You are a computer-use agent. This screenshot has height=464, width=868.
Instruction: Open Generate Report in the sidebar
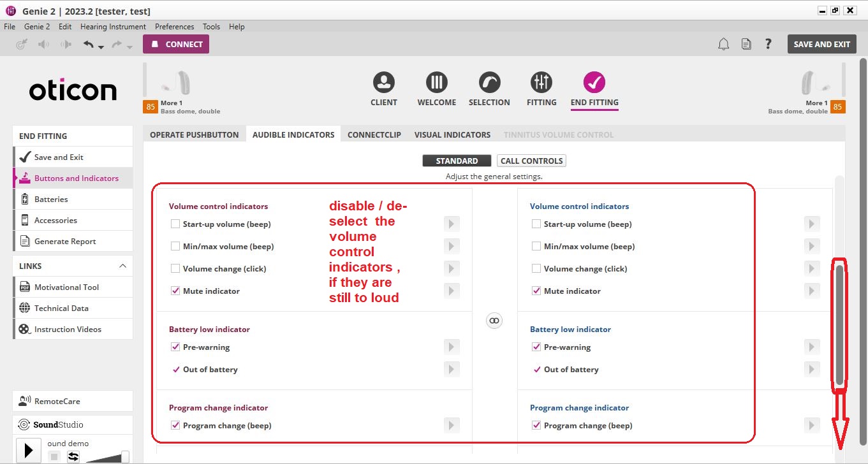73,241
